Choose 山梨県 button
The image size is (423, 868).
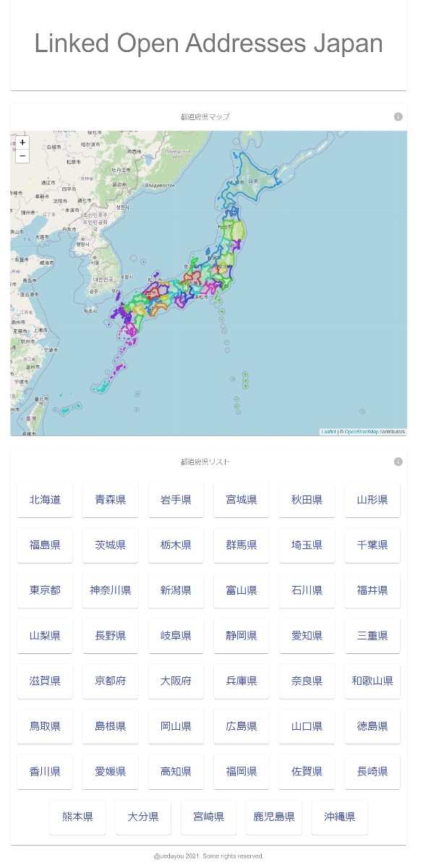pos(45,636)
